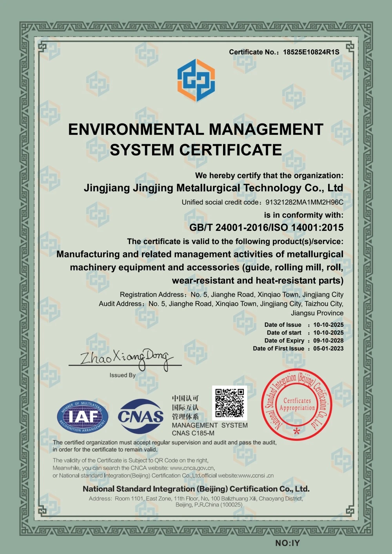Click the Registration Address line

tap(232, 295)
